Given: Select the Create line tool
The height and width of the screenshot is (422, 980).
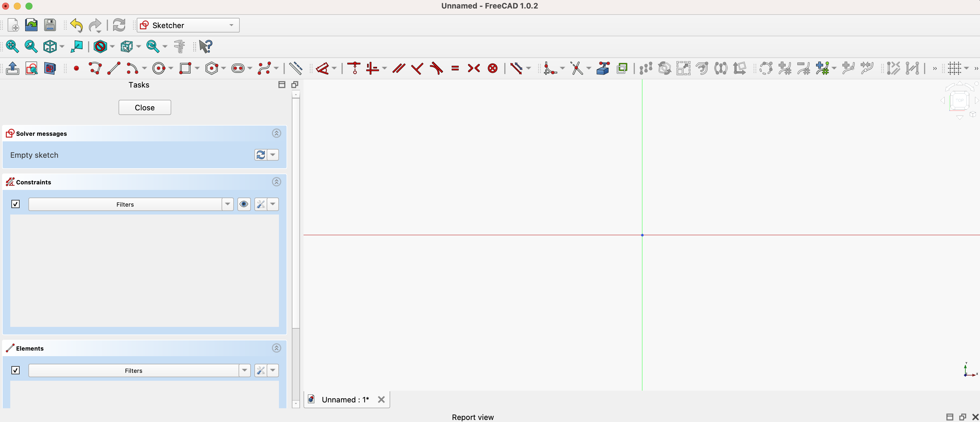Looking at the screenshot, I should pyautogui.click(x=114, y=68).
